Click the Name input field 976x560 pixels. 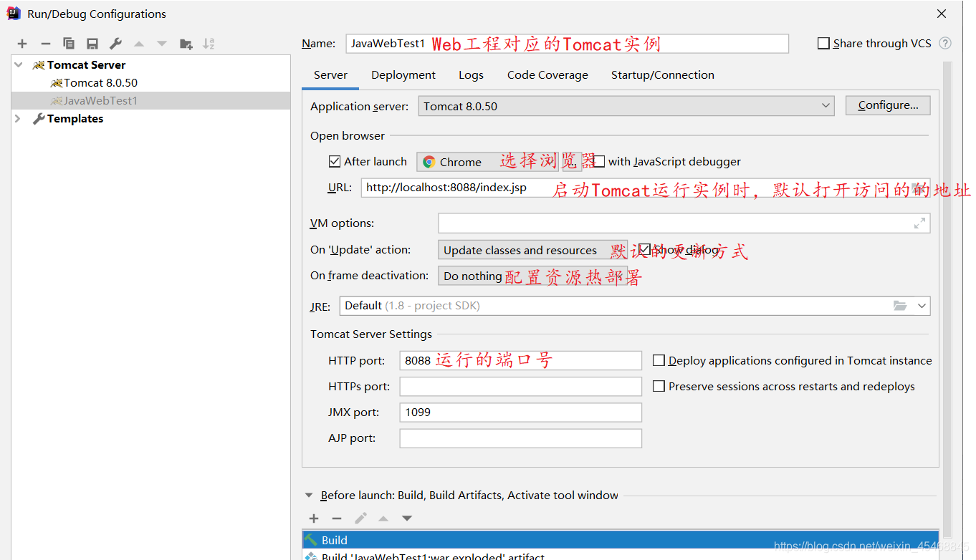click(567, 44)
